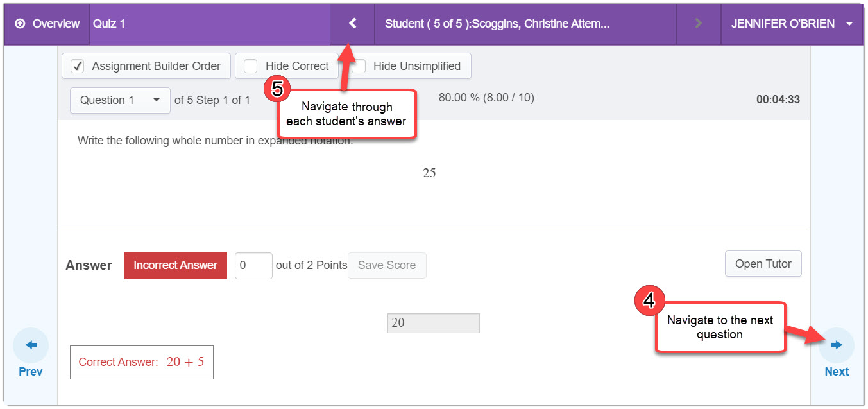Enable the Hide Unsimplified checkbox
868x409 pixels.
tap(359, 66)
